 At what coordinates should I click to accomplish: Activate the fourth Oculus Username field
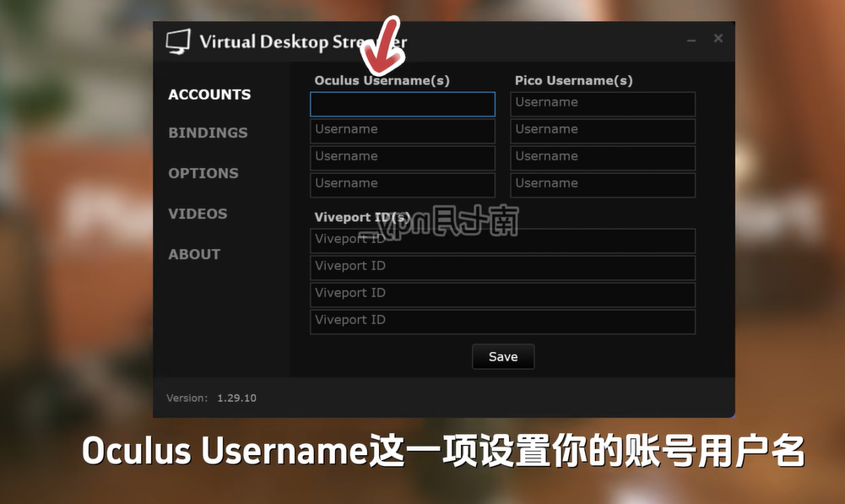click(403, 185)
